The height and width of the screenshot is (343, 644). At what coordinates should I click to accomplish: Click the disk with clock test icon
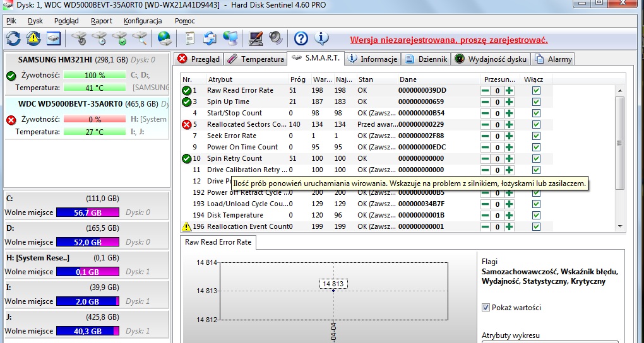click(99, 38)
